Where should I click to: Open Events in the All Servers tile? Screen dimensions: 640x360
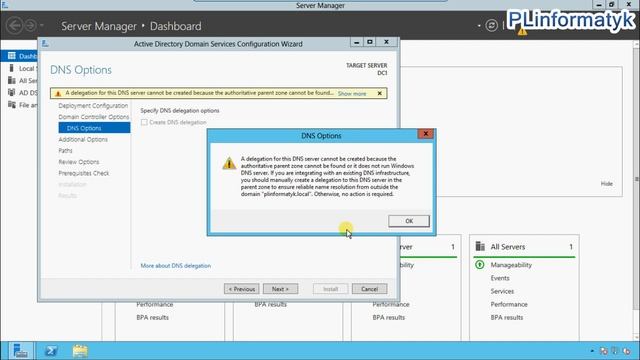pos(500,278)
